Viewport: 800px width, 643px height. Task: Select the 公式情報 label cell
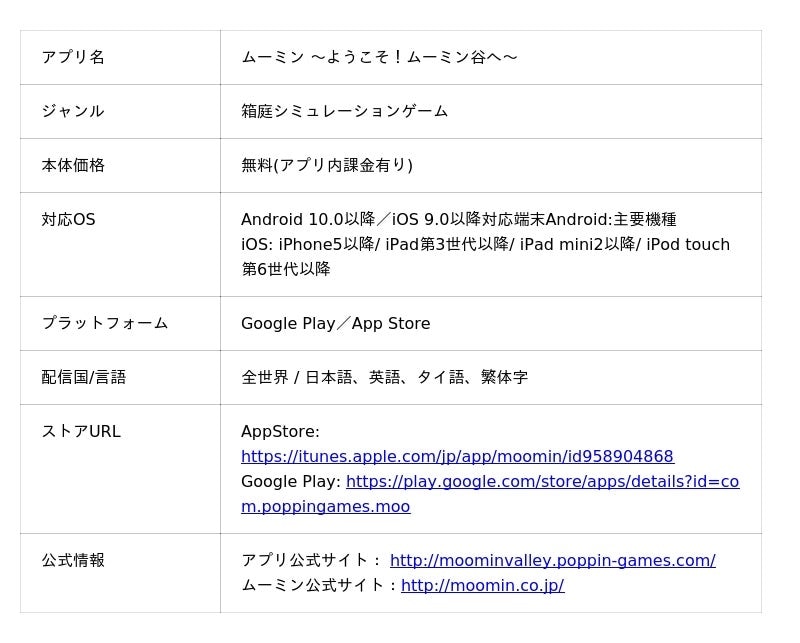click(120, 573)
